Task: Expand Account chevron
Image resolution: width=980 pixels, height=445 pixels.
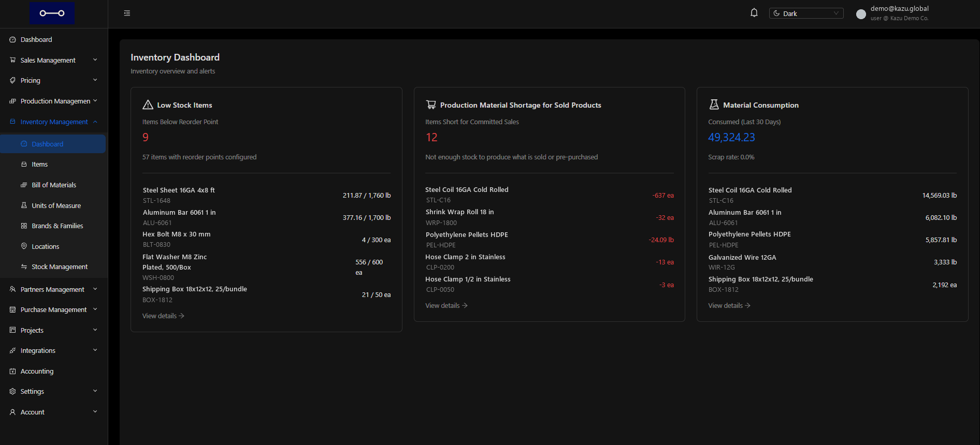Action: point(95,412)
